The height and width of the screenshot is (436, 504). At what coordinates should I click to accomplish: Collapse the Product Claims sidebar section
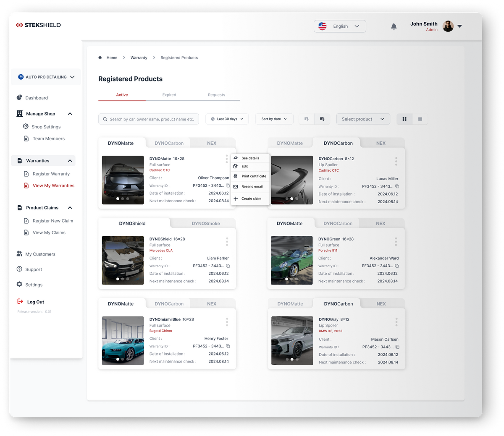(x=70, y=208)
